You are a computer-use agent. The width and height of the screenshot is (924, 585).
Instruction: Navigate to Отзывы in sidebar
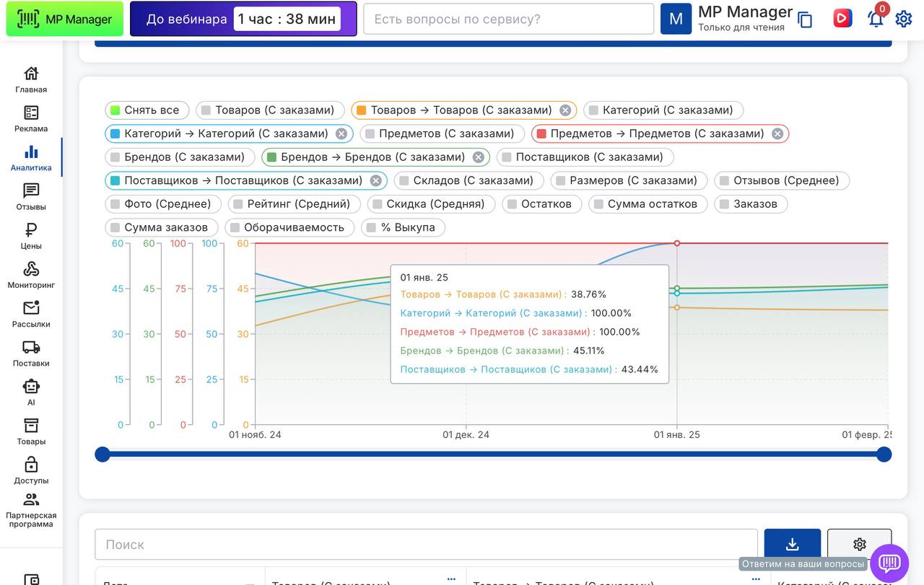pyautogui.click(x=31, y=196)
